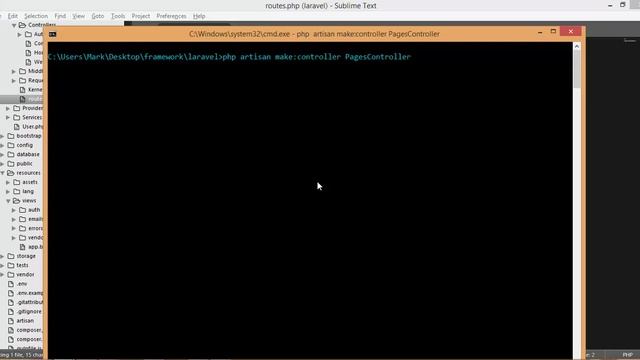
Task: Open the Find menu
Action: (60, 16)
